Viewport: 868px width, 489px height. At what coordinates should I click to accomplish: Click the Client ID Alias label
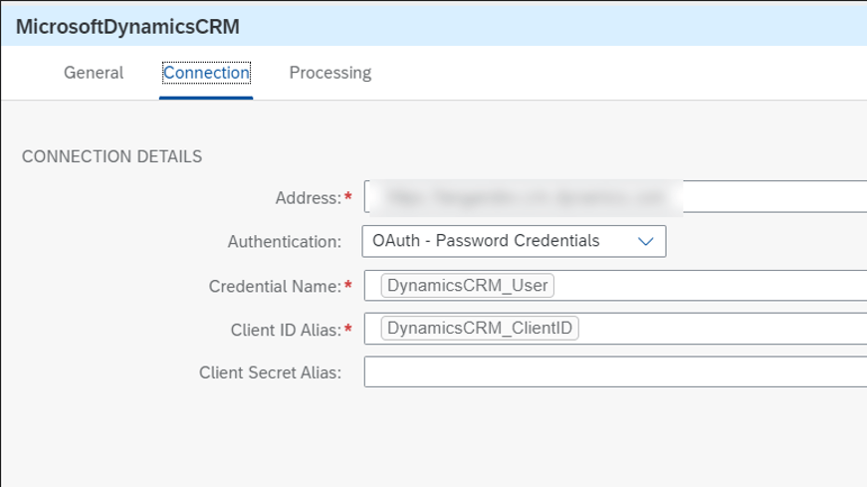(287, 330)
